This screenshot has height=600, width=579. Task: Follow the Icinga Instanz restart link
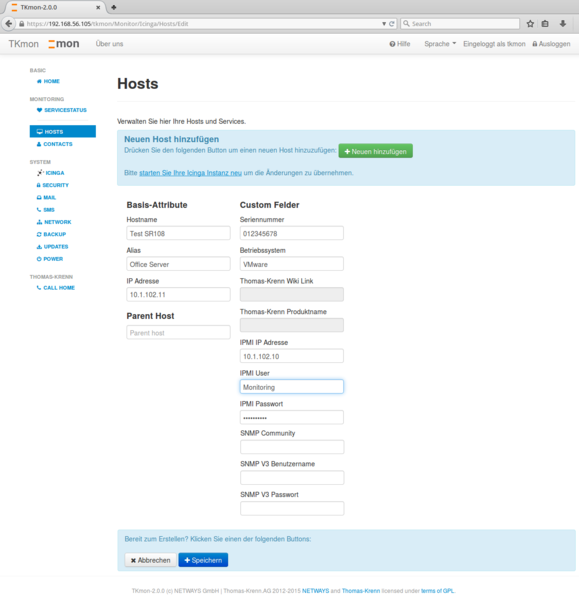tap(191, 173)
